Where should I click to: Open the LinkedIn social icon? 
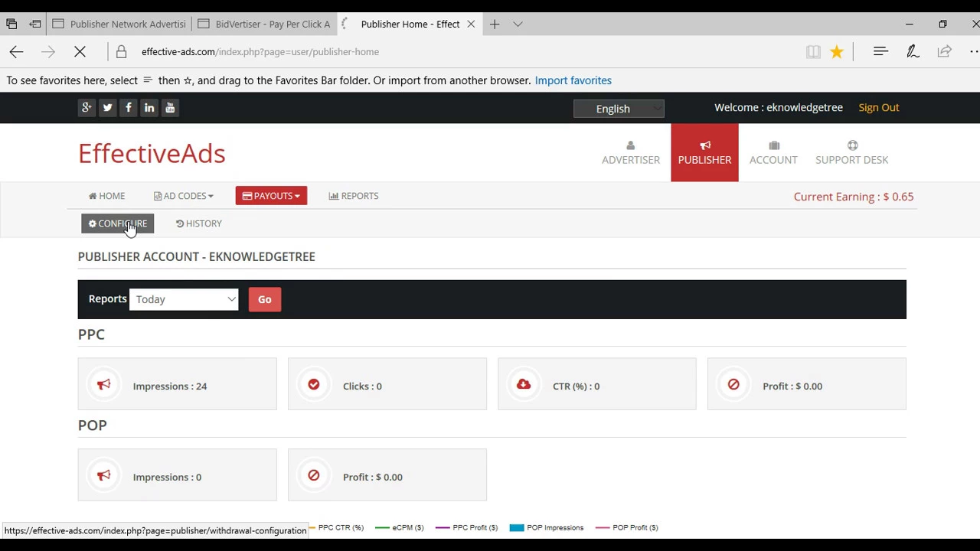(149, 108)
